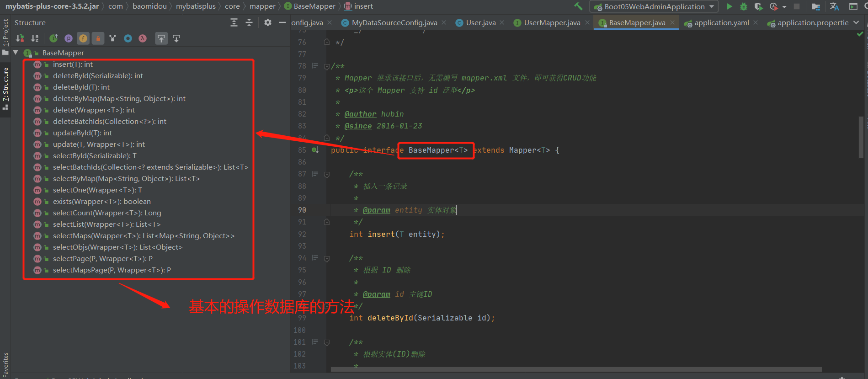The width and height of the screenshot is (868, 379).
Task: Click the mybatisplus breadcrumb
Action: tap(196, 6)
